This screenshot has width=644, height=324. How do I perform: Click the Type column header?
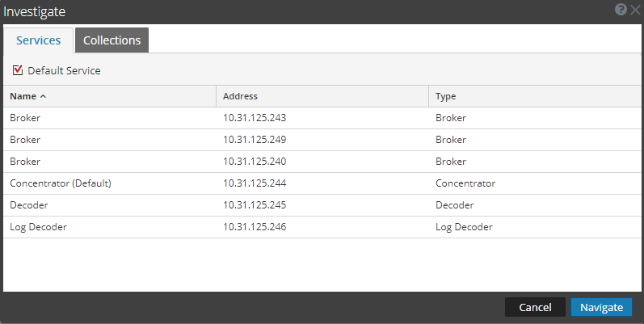(x=446, y=96)
